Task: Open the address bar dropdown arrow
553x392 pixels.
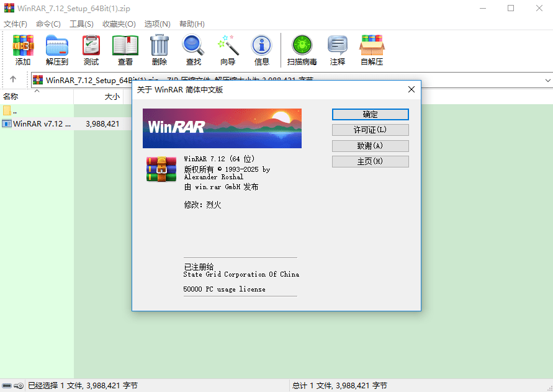Action: click(x=547, y=80)
